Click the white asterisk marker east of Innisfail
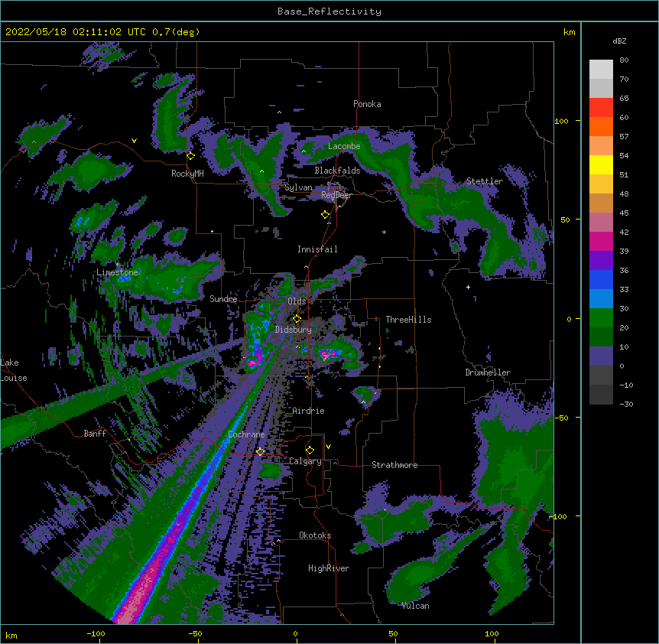This screenshot has width=659, height=644. click(x=384, y=232)
